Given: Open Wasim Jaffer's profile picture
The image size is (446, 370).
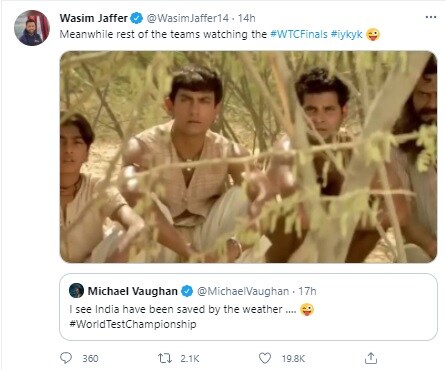Looking at the screenshot, I should pyautogui.click(x=32, y=28).
